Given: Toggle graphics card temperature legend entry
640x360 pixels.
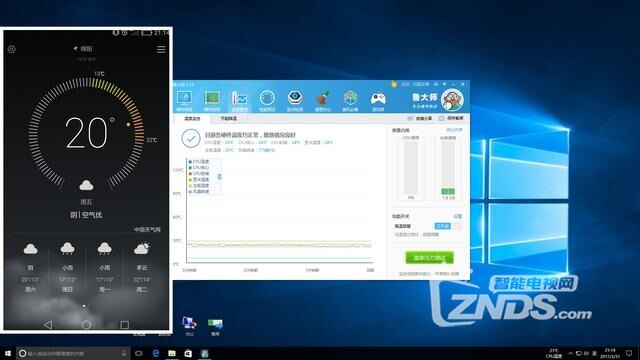Looking at the screenshot, I should (x=199, y=179).
